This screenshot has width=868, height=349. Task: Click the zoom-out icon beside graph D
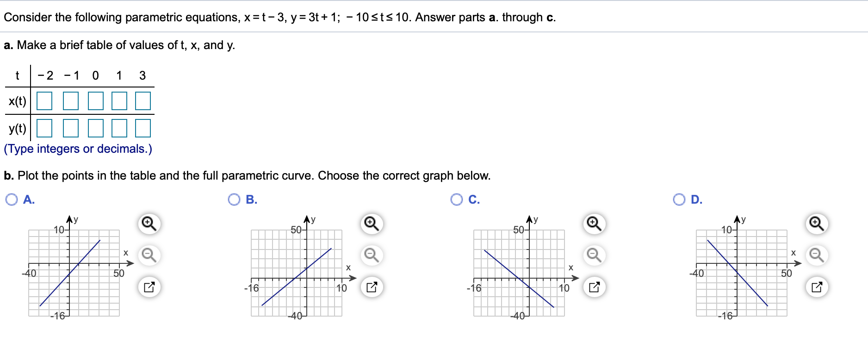pos(816,255)
